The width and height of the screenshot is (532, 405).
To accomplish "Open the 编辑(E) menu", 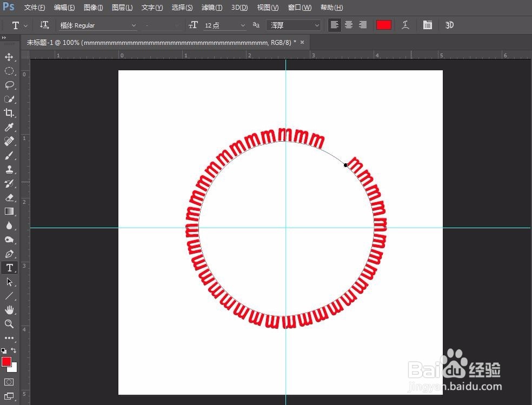I will (x=64, y=8).
